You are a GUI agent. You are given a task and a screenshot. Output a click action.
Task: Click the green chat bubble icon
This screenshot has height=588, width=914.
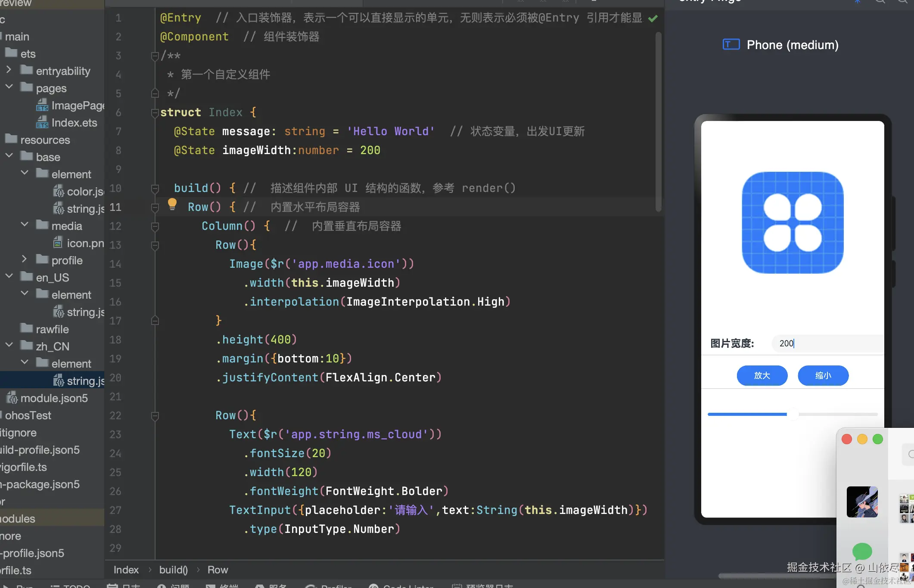(x=862, y=551)
